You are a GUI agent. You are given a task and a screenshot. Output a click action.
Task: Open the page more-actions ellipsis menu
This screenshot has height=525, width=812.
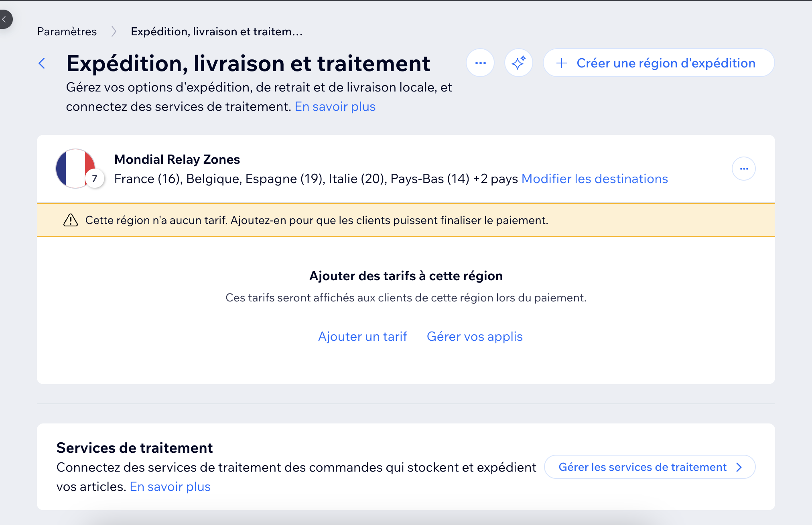[480, 63]
